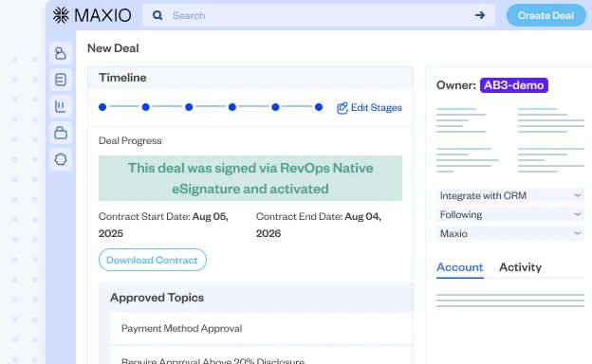The image size is (592, 364).
Task: Click the New Deal page title
Action: (x=113, y=48)
